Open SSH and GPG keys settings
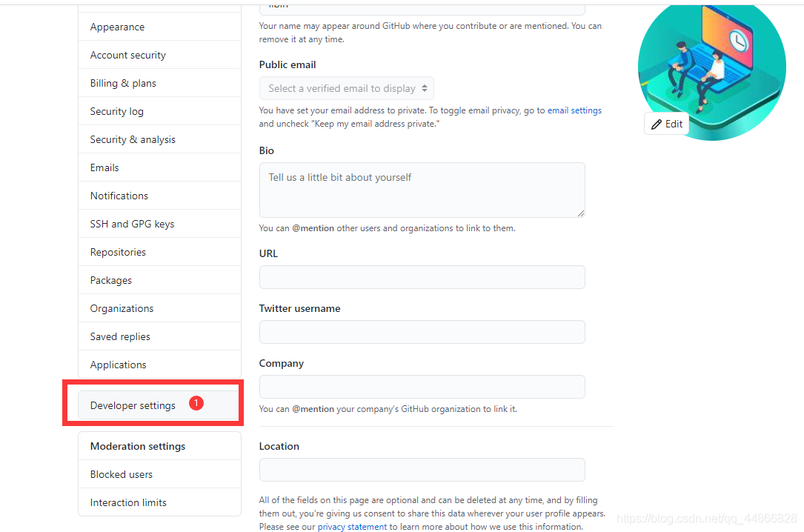Viewport: 804px width, 532px height. tap(132, 223)
